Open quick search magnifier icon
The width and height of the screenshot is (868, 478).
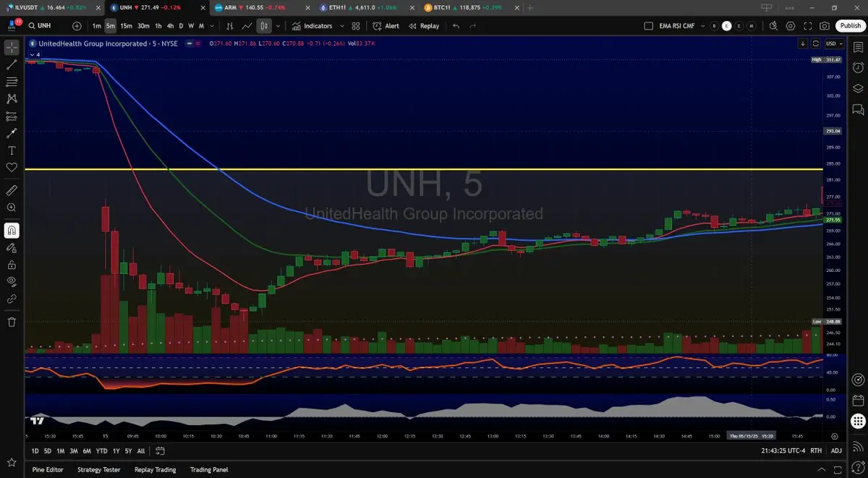(x=773, y=25)
